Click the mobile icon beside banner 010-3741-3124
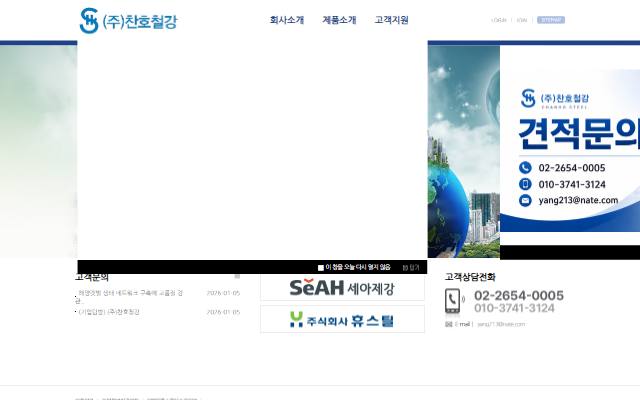 click(x=525, y=184)
